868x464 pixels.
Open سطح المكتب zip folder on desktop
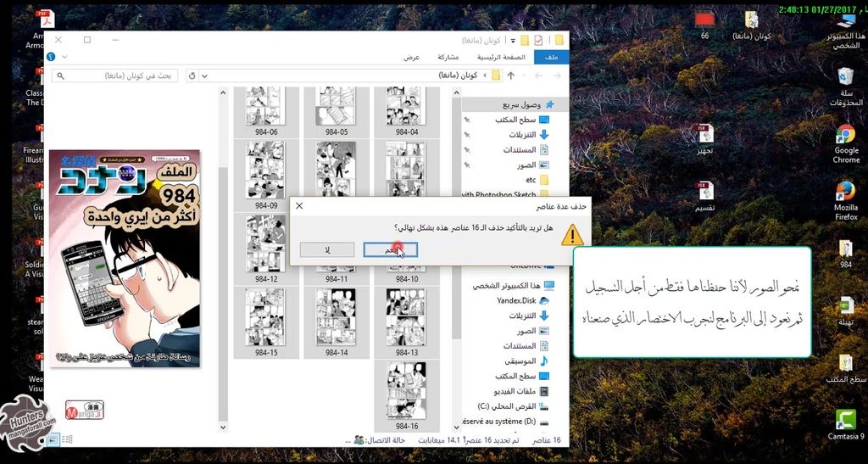coord(845,369)
